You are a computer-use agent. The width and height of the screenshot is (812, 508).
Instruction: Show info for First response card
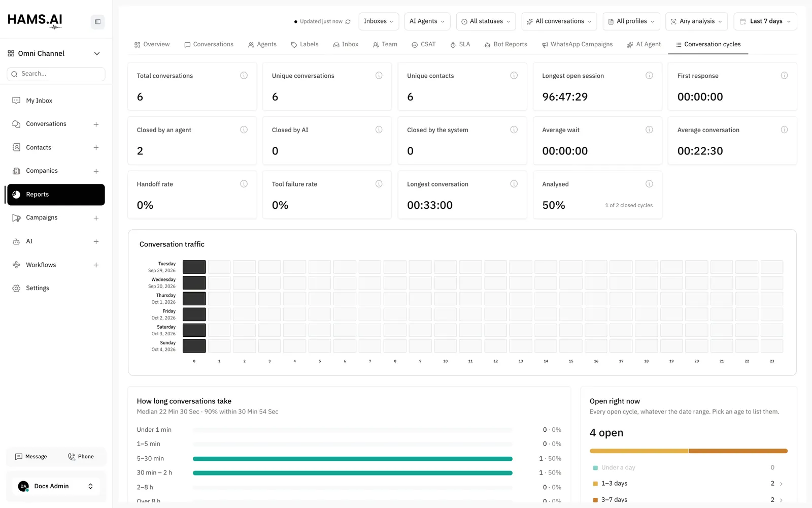coord(784,76)
